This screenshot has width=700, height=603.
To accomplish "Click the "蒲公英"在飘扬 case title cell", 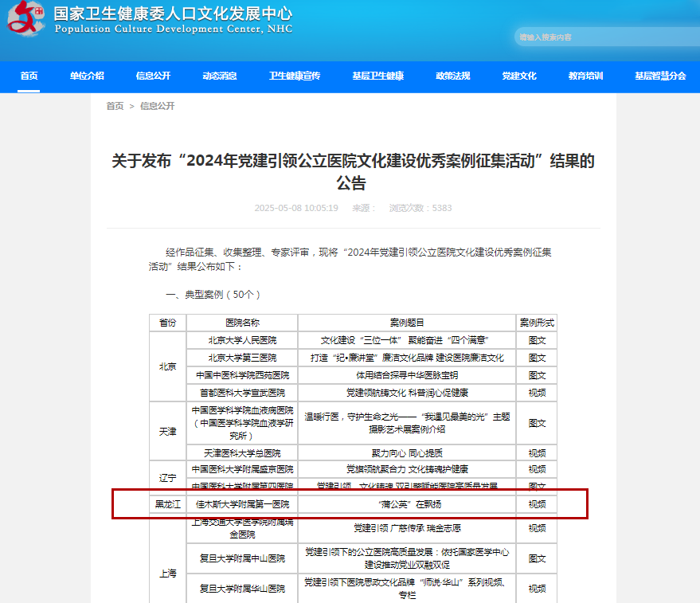I will 407,504.
